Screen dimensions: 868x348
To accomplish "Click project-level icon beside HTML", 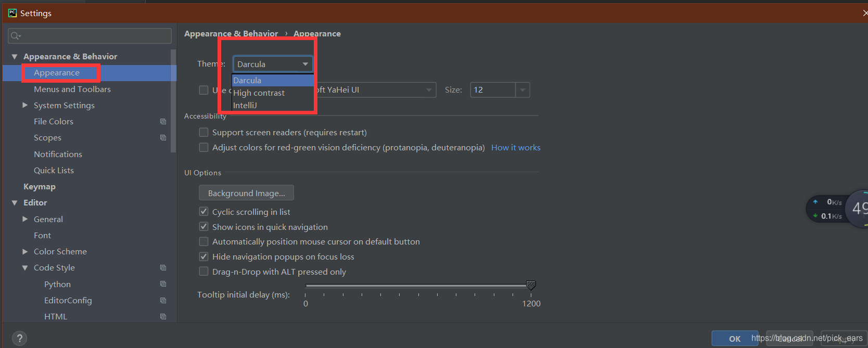I will point(163,316).
